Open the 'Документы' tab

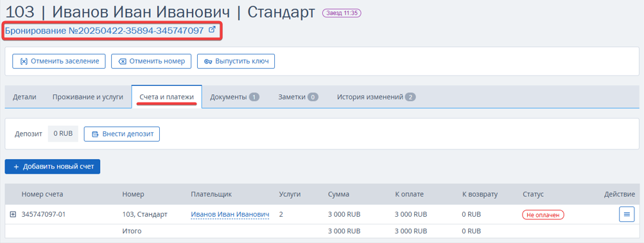234,97
